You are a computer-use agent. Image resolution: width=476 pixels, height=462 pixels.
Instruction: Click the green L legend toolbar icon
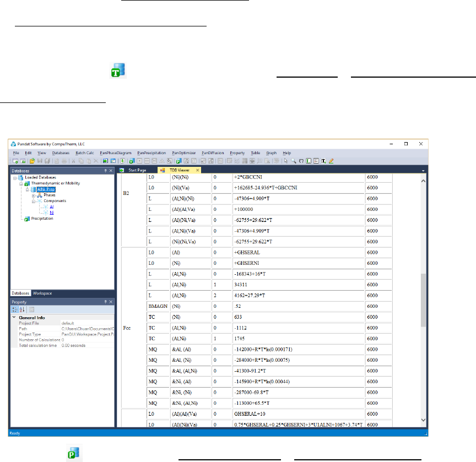[309, 161]
